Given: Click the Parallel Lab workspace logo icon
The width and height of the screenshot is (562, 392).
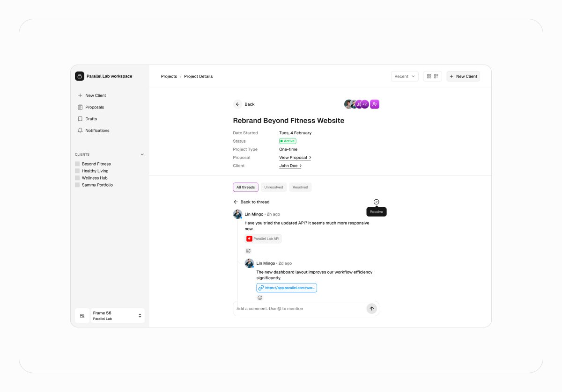Looking at the screenshot, I should point(80,76).
